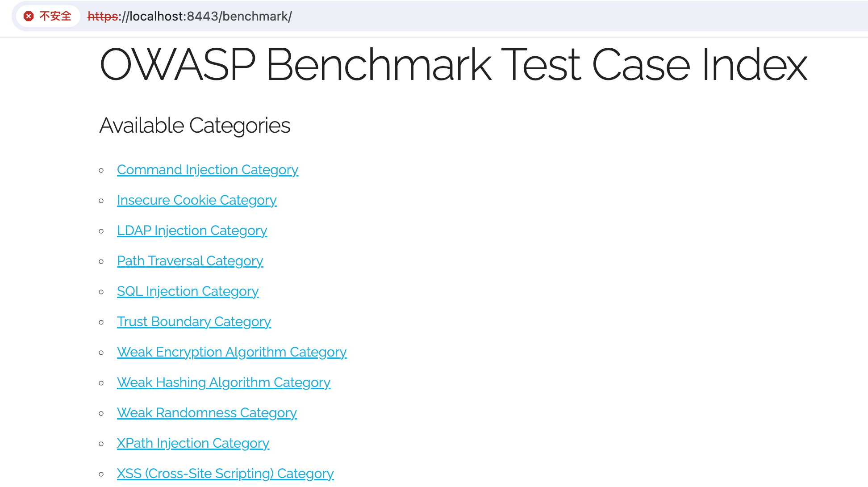
Task: Open the XSS Cross-Site Scripting Category link
Action: (x=225, y=474)
